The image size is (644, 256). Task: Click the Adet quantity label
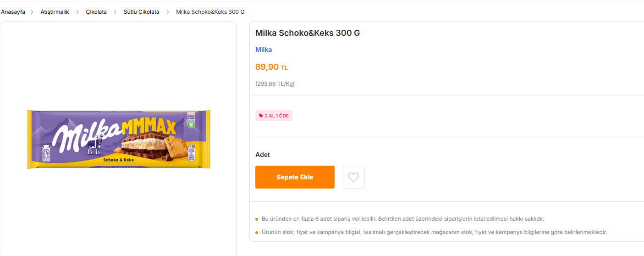[x=263, y=155]
